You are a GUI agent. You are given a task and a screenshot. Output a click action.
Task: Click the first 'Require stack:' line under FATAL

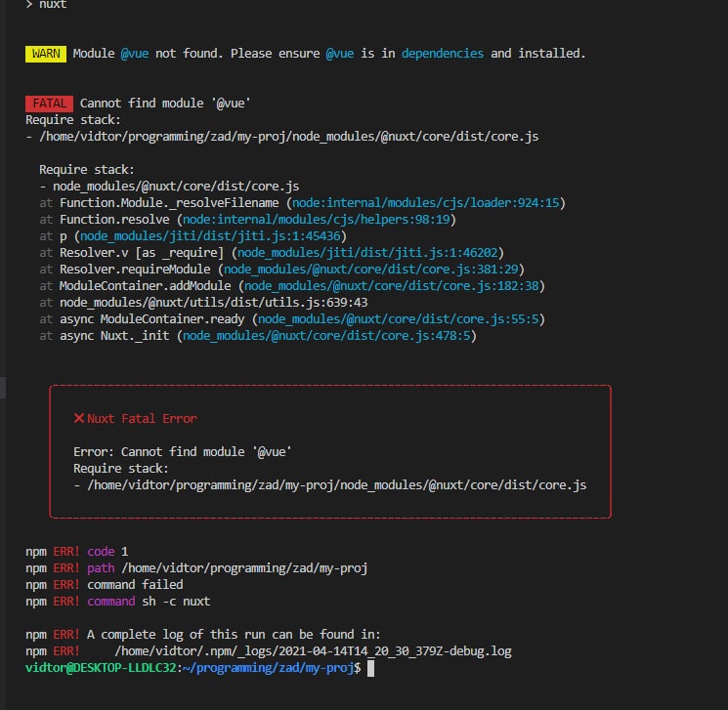click(73, 120)
